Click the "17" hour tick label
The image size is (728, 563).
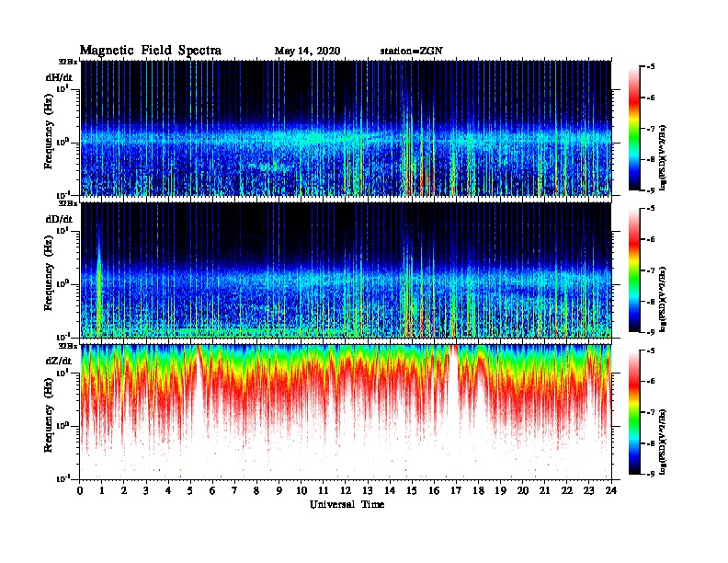pyautogui.click(x=456, y=491)
